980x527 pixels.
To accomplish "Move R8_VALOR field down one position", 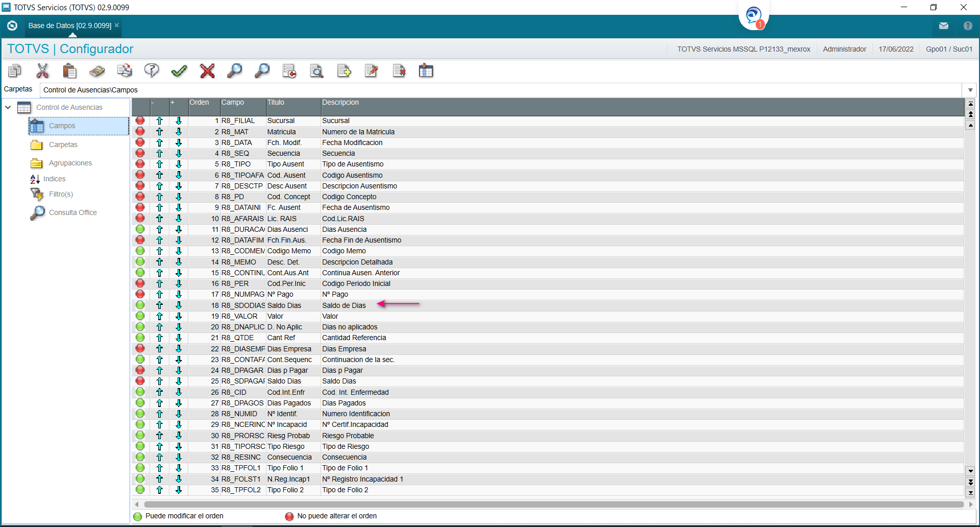I will point(179,316).
